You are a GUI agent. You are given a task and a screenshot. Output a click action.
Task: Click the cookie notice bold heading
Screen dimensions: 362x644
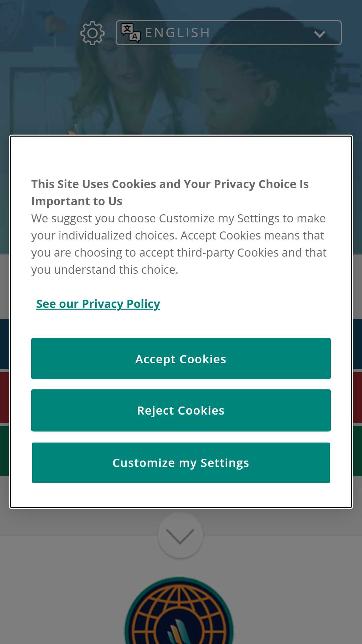tap(170, 193)
